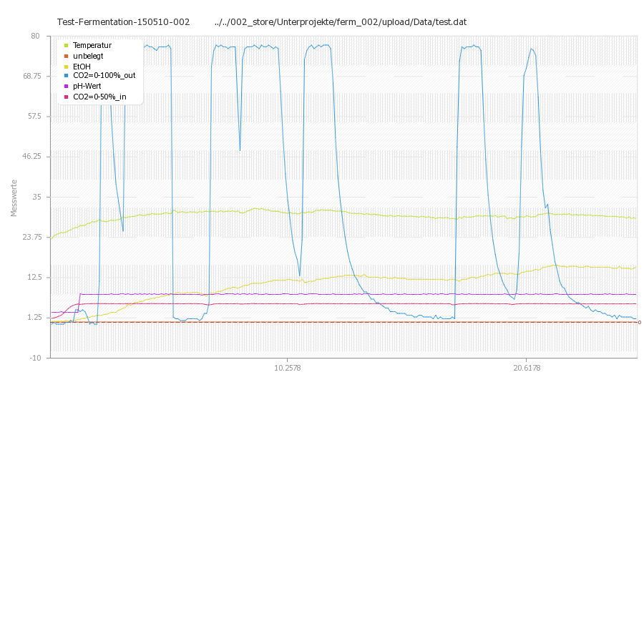
Task: Click the blue CO2=0-100%_out legend square
Action: click(x=66, y=75)
